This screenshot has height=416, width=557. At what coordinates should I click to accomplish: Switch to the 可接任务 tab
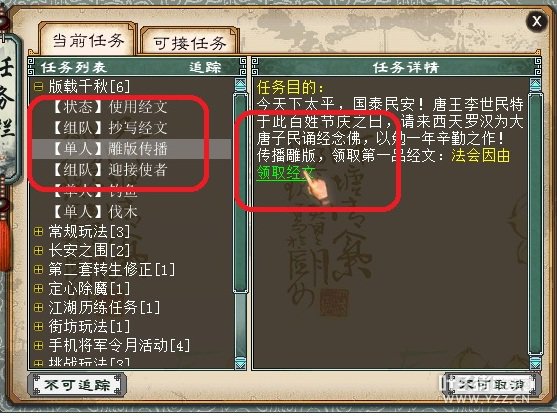click(x=189, y=43)
